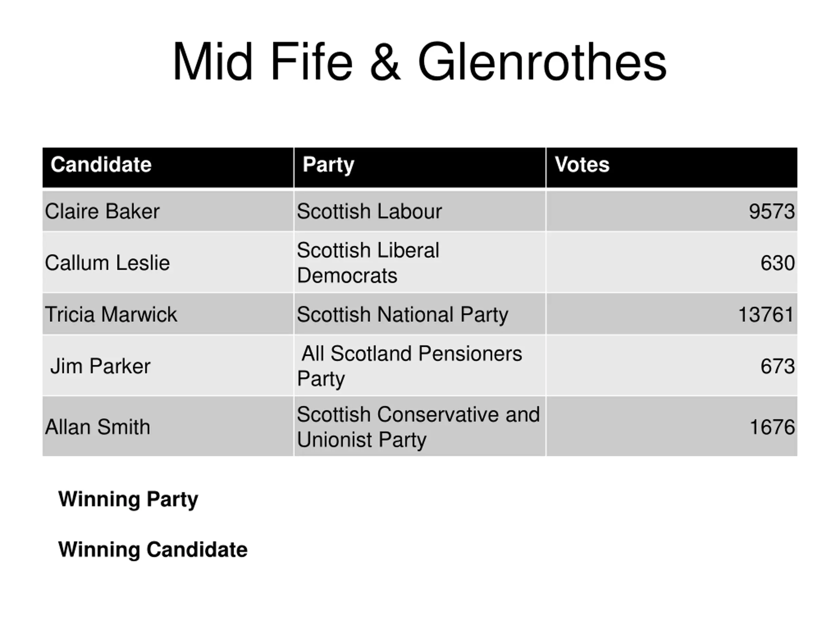The image size is (840, 630).
Task: Click the Jim Parker candidate cell
Action: click(168, 366)
